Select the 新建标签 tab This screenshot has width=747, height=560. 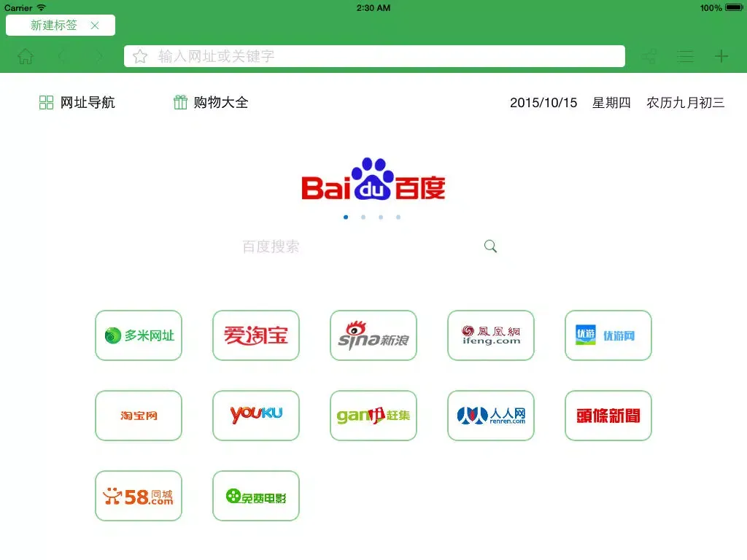click(61, 26)
